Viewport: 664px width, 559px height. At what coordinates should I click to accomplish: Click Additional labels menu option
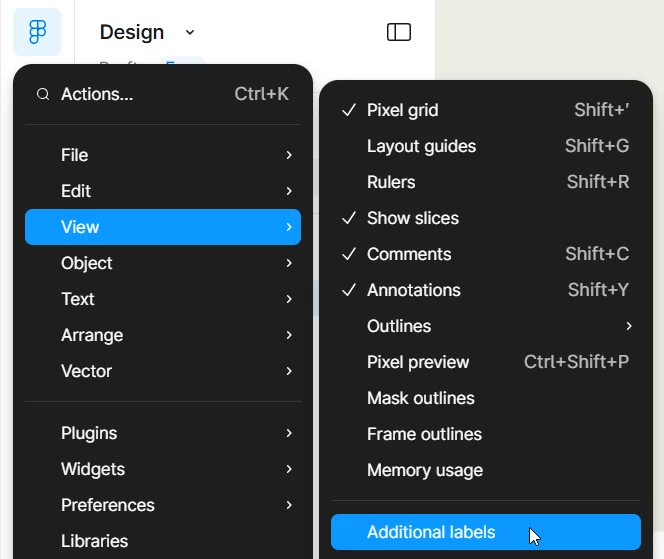(x=431, y=532)
